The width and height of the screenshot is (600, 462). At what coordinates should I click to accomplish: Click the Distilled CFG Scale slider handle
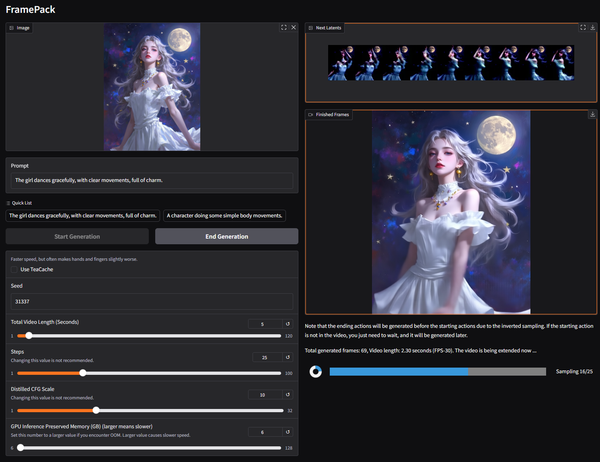pos(96,409)
